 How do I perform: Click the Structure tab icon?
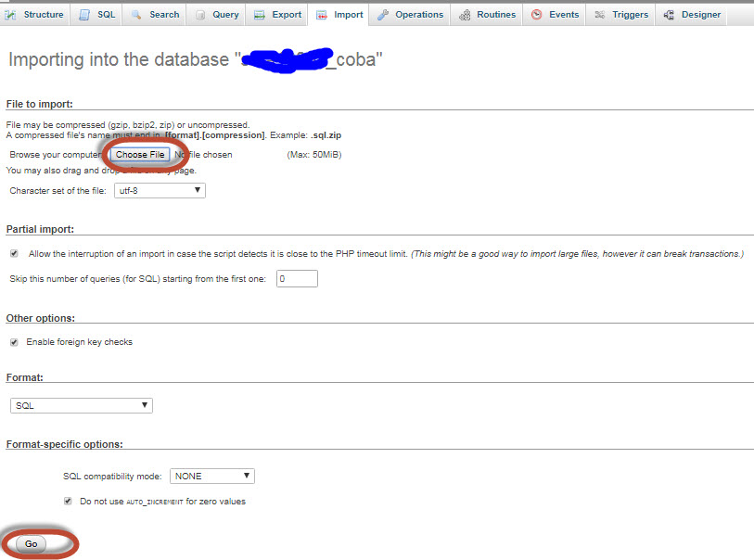[x=14, y=15]
